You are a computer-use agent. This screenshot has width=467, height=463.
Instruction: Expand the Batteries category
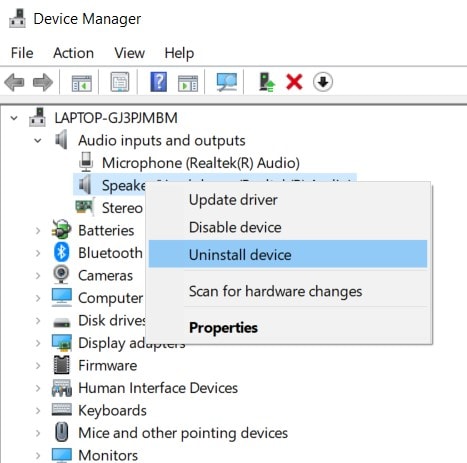(x=38, y=230)
